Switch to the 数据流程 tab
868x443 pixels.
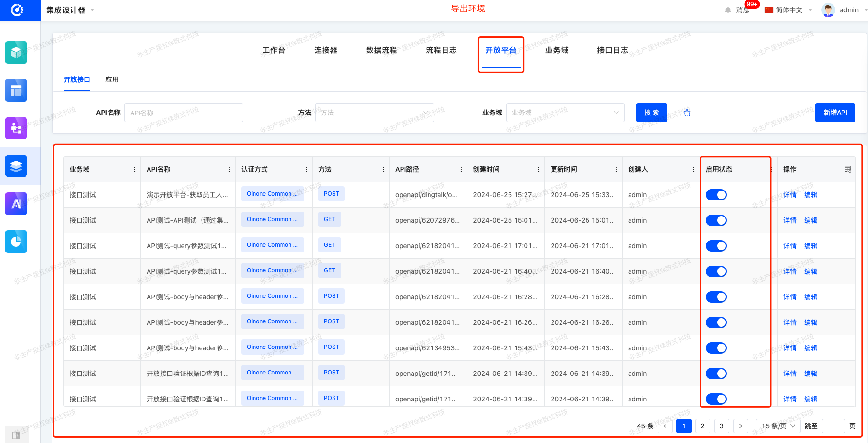(382, 50)
